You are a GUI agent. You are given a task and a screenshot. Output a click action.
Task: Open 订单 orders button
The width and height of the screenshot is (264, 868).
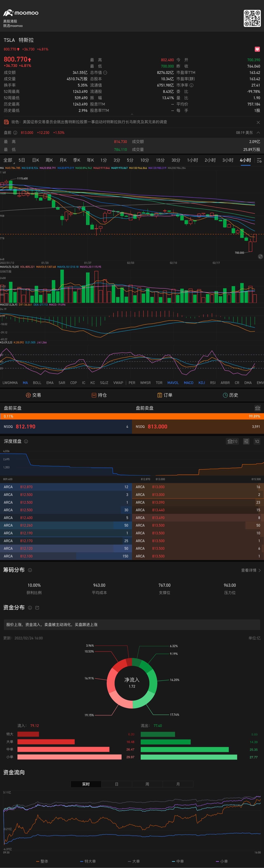(165, 395)
